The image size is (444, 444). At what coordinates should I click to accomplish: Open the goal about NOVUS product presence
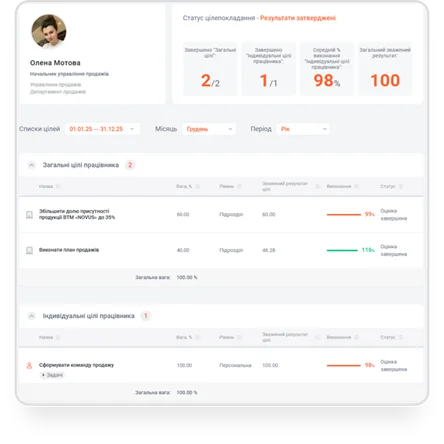click(77, 214)
